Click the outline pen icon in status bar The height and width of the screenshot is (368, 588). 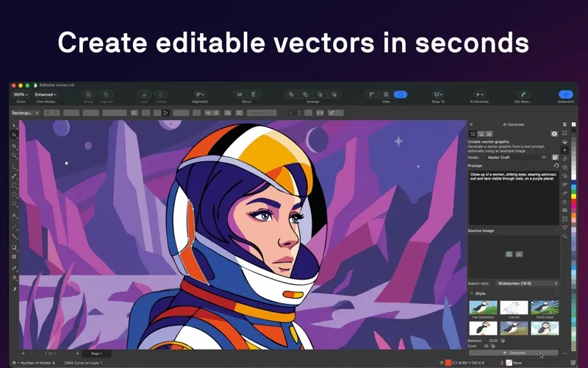pyautogui.click(x=502, y=363)
